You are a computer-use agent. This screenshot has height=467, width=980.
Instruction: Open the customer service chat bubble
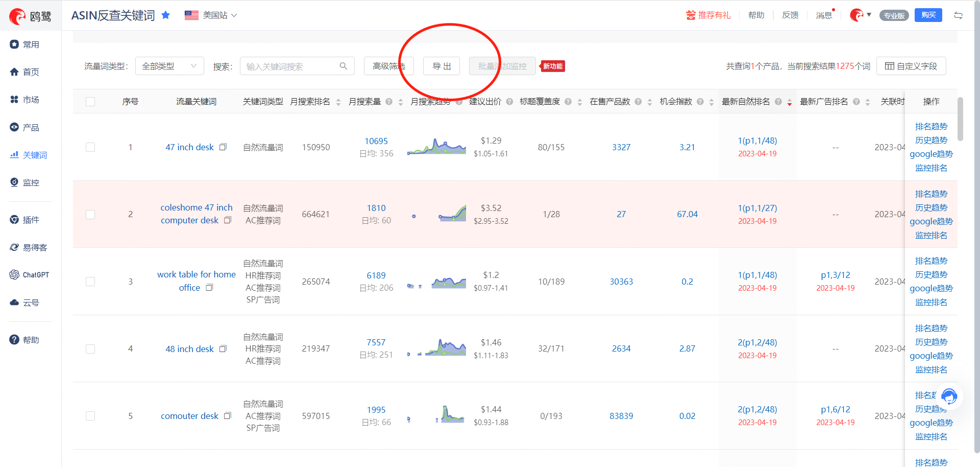(x=949, y=396)
